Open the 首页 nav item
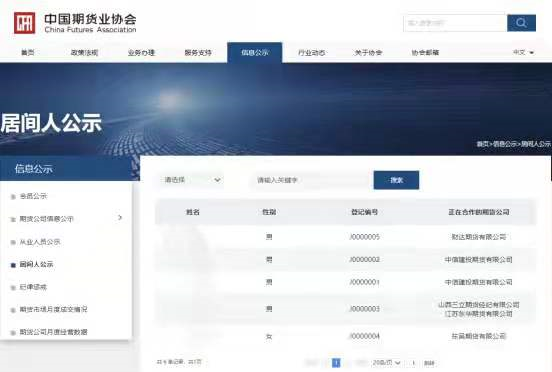This screenshot has width=552, height=372. (x=28, y=53)
